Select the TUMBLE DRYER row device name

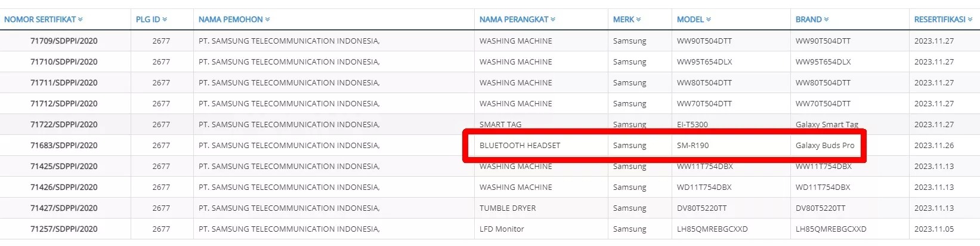tap(508, 208)
